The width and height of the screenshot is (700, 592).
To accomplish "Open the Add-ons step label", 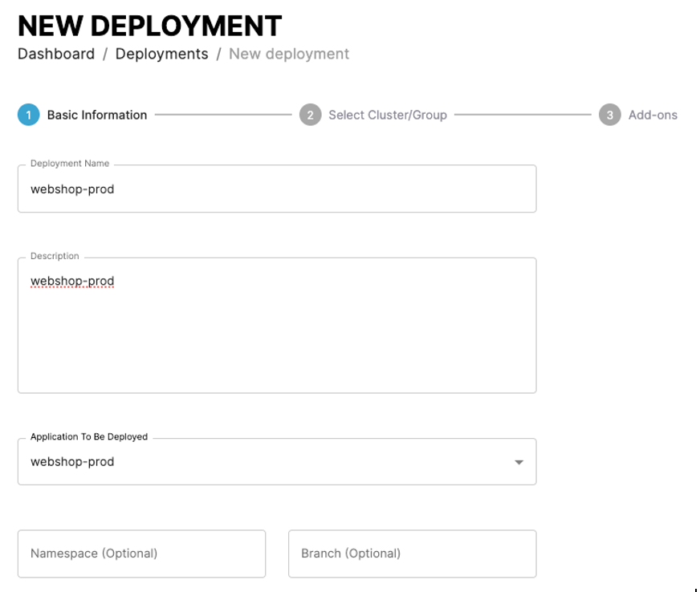I will pos(653,115).
